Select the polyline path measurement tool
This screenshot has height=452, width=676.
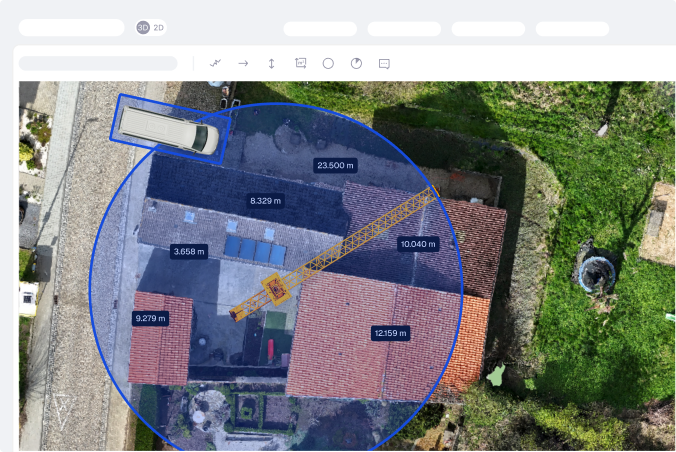point(215,63)
